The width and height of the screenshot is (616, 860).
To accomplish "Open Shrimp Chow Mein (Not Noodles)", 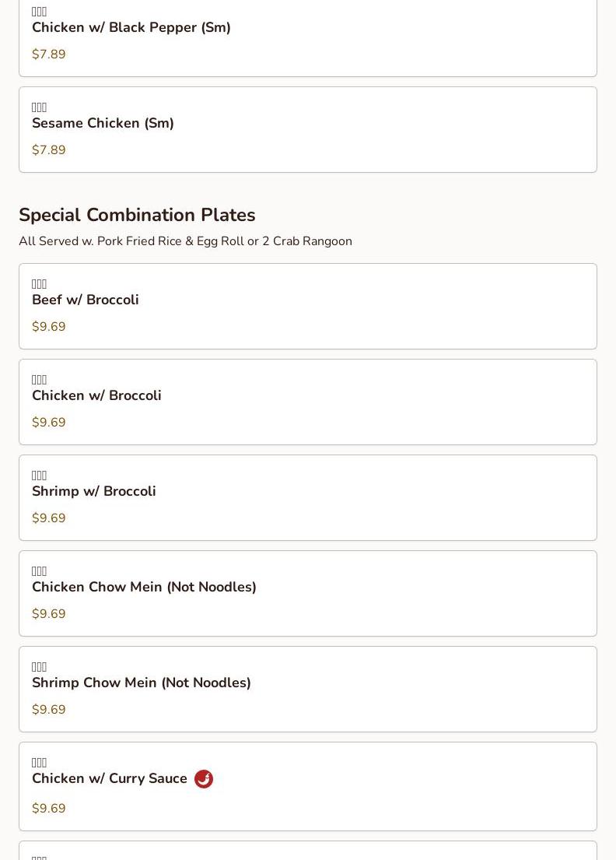I will click(142, 683).
